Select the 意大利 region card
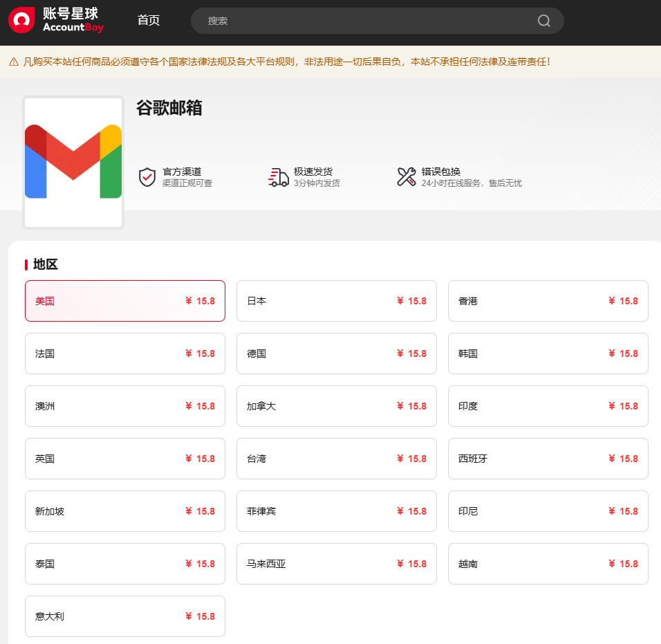Viewport: 661px width, 644px height. tap(124, 616)
